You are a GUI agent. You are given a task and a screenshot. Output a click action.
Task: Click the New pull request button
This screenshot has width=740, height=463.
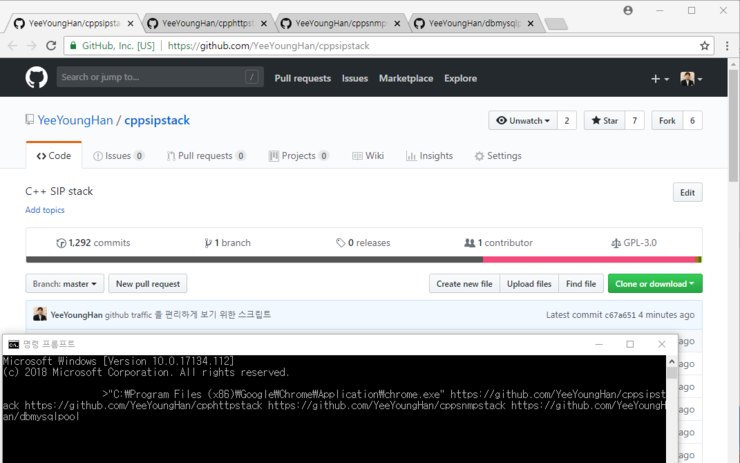pyautogui.click(x=148, y=284)
